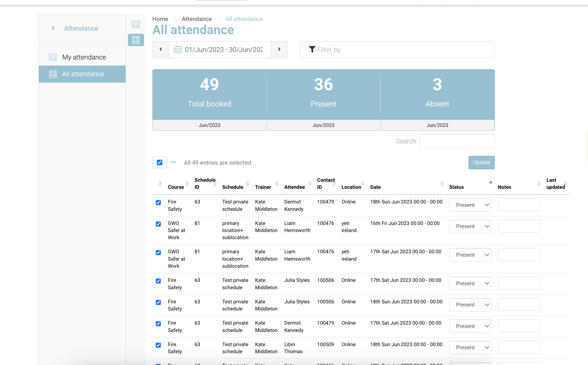The image size is (588, 365).
Task: Open My attendance in sidebar menu
Action: tap(84, 57)
